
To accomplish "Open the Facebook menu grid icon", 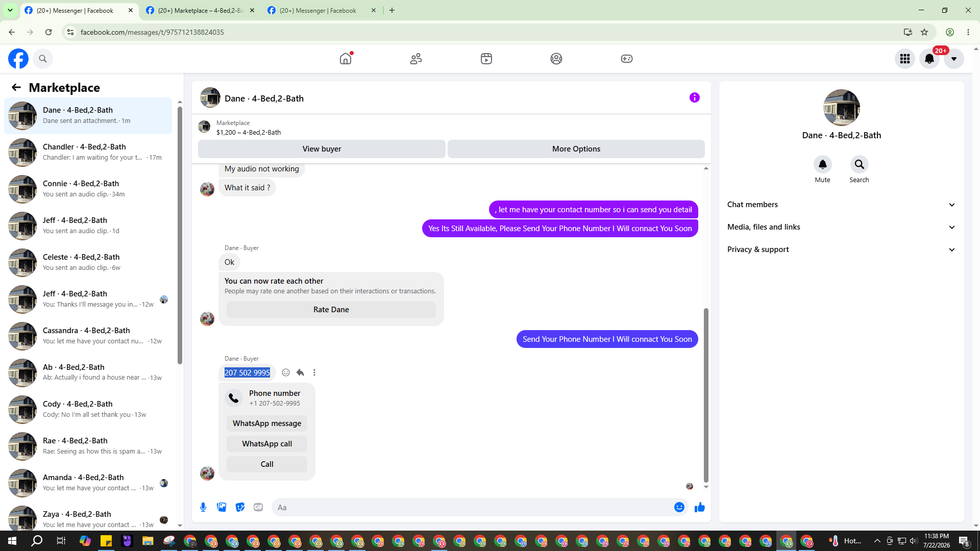I will click(x=905, y=59).
